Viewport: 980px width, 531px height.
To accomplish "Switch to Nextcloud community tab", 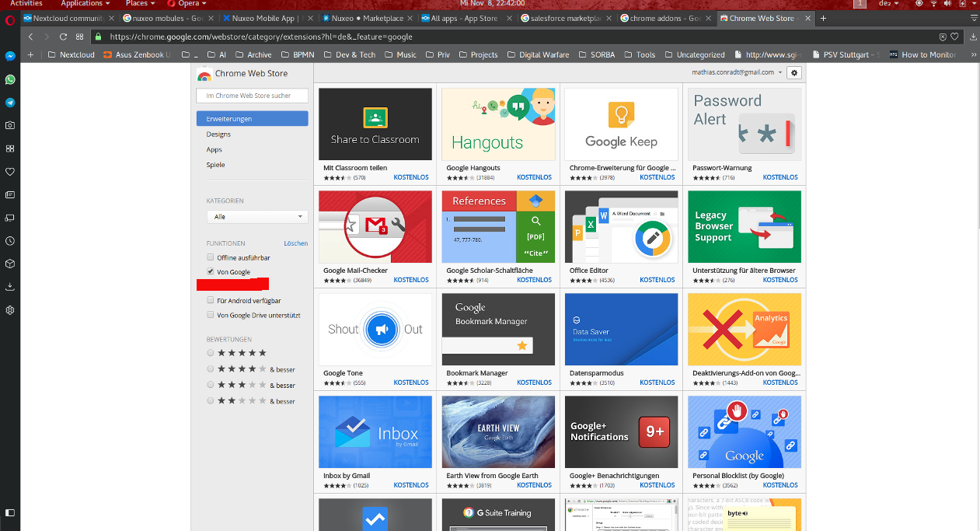I will tap(68, 18).
